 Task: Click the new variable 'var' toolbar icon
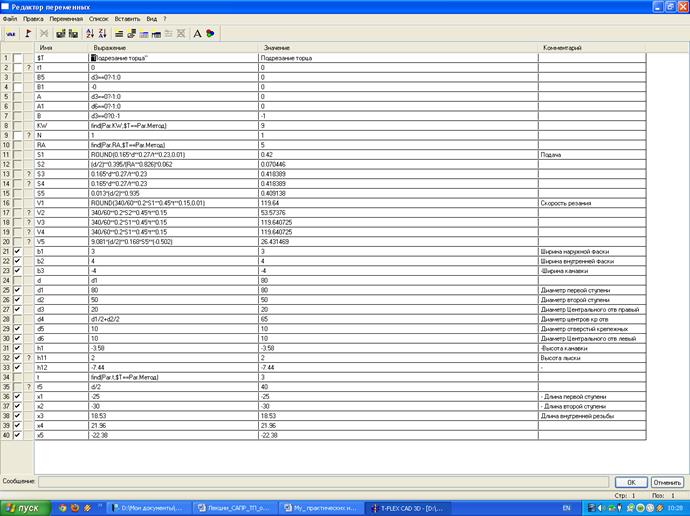pos(11,33)
